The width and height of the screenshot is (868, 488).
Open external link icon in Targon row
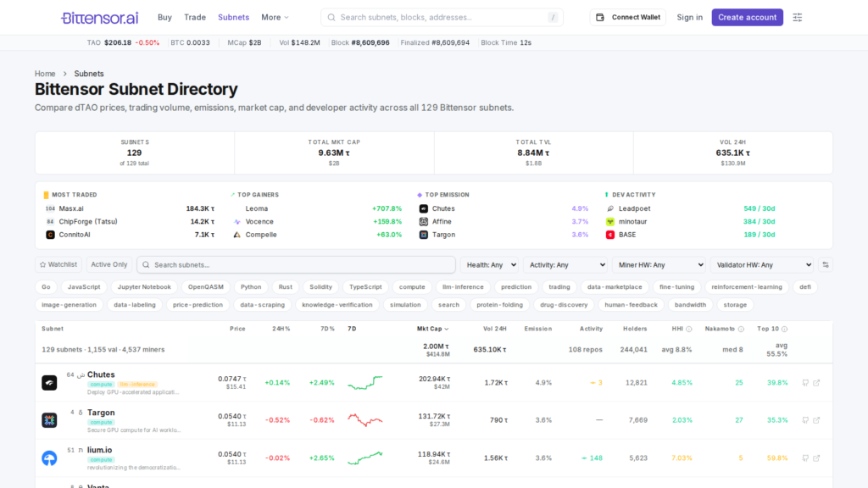[x=816, y=420]
